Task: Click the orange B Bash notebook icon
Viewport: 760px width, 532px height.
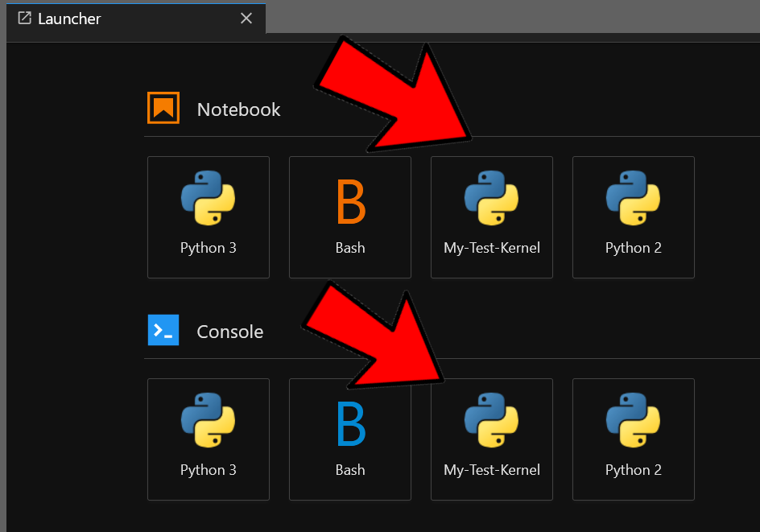Action: tap(349, 201)
